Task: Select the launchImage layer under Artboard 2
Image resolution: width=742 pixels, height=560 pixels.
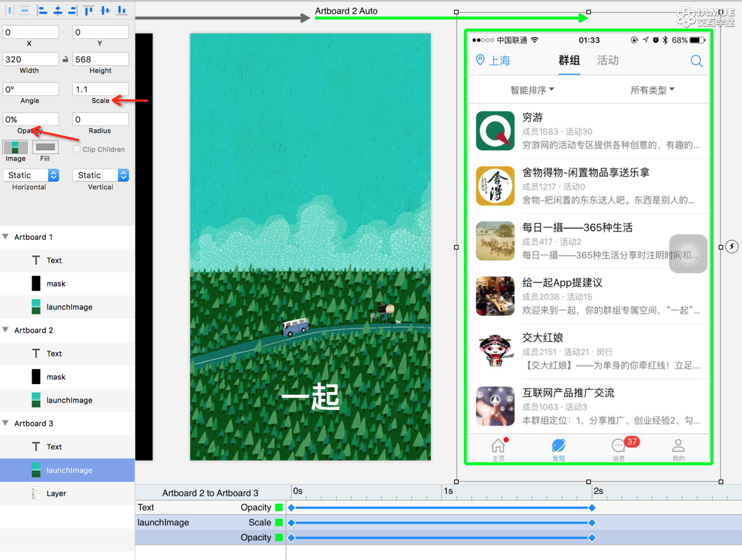Action: click(x=68, y=400)
